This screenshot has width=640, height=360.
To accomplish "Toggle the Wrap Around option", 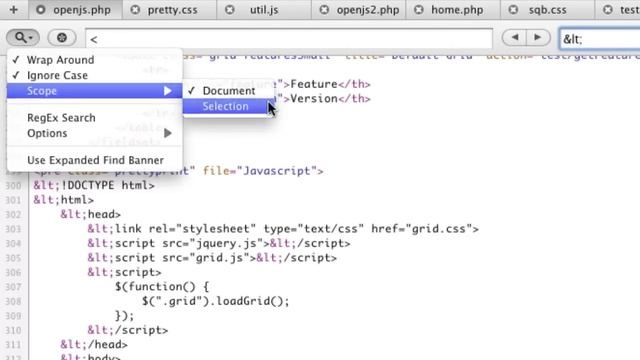I will click(x=95, y=60).
